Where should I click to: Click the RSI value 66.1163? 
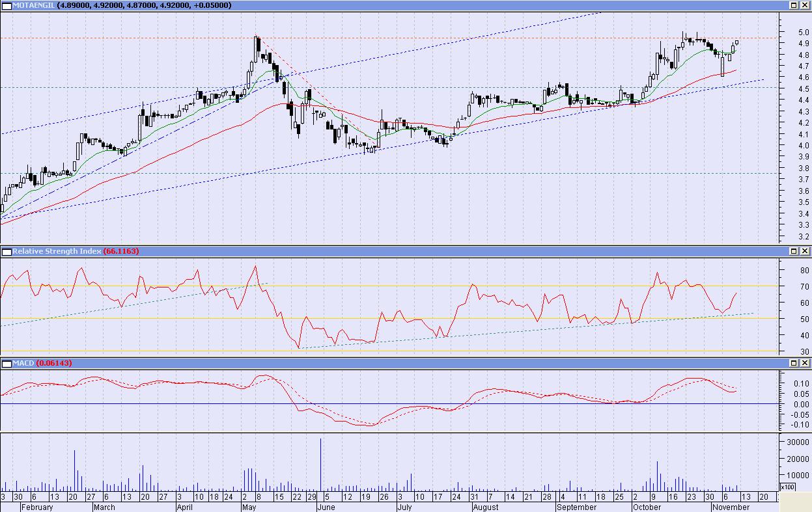[x=121, y=251]
